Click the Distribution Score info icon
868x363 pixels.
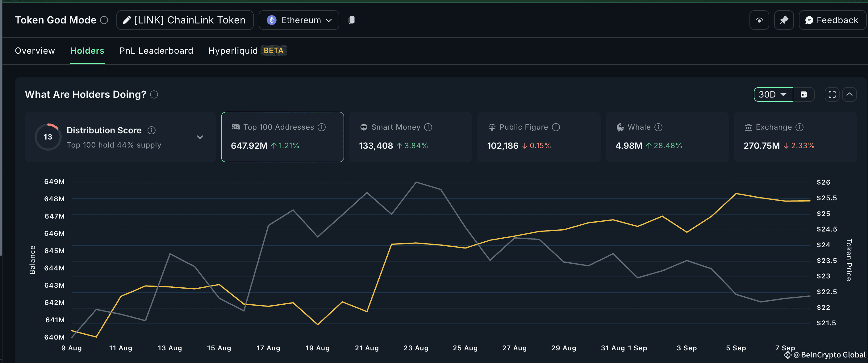pyautogui.click(x=152, y=130)
